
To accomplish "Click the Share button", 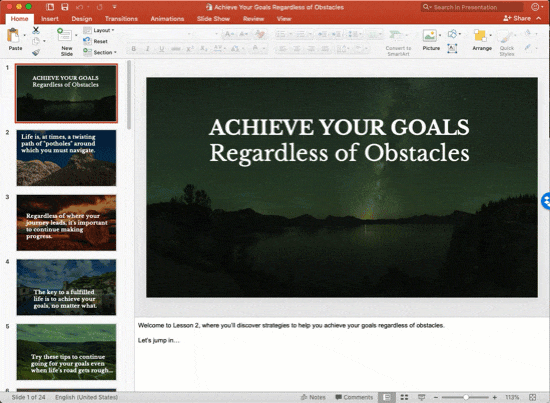I will (517, 19).
